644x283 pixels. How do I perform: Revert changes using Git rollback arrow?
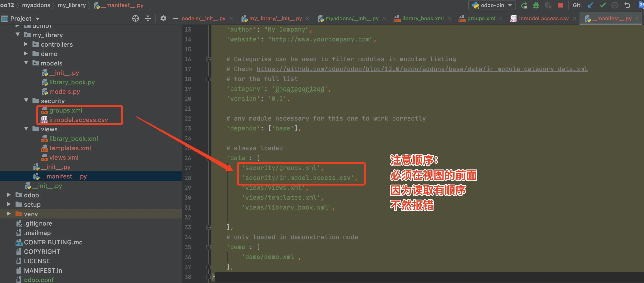pos(627,5)
